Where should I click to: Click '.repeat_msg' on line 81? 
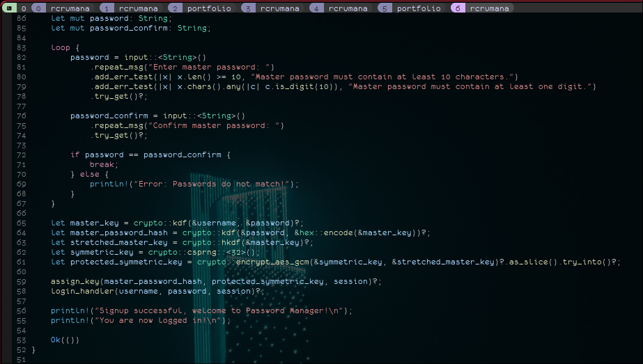click(x=116, y=67)
